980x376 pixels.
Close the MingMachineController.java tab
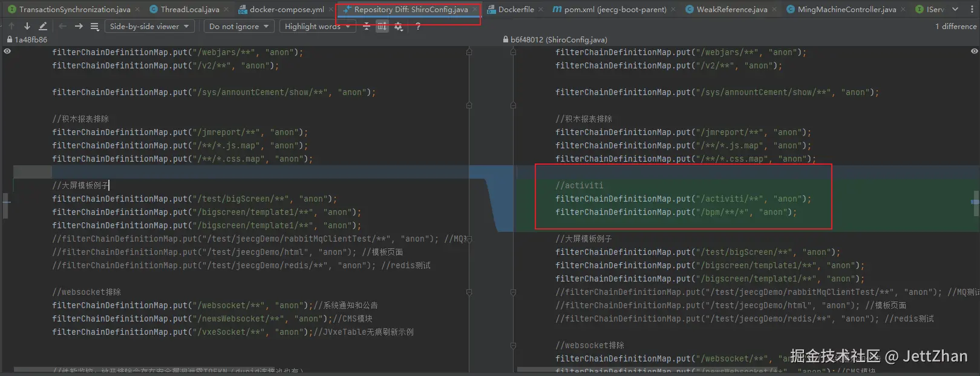[x=903, y=9]
